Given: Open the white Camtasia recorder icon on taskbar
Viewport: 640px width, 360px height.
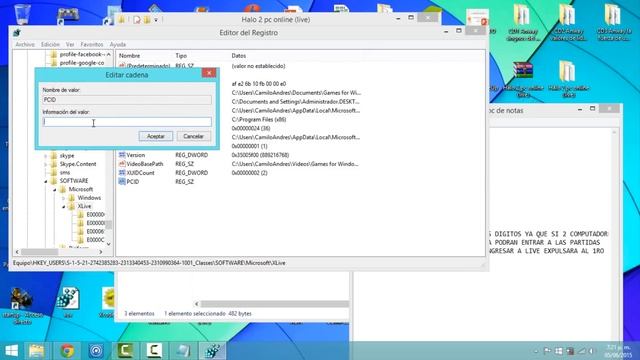Looking at the screenshot, I should [x=154, y=351].
